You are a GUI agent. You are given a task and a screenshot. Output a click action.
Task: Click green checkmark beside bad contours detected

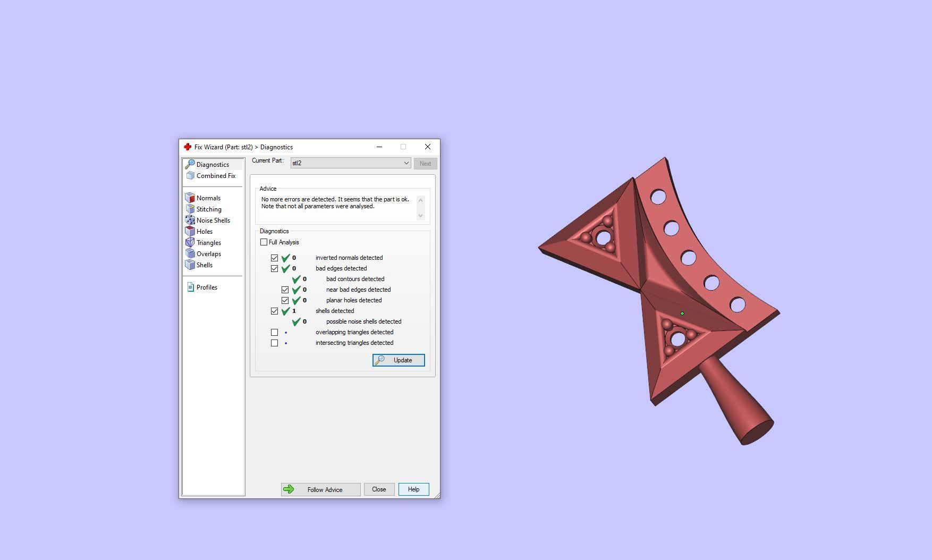[296, 279]
